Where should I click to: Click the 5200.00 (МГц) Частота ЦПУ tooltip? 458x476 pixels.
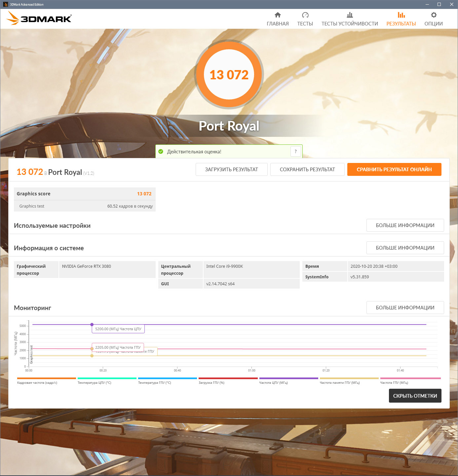(118, 329)
